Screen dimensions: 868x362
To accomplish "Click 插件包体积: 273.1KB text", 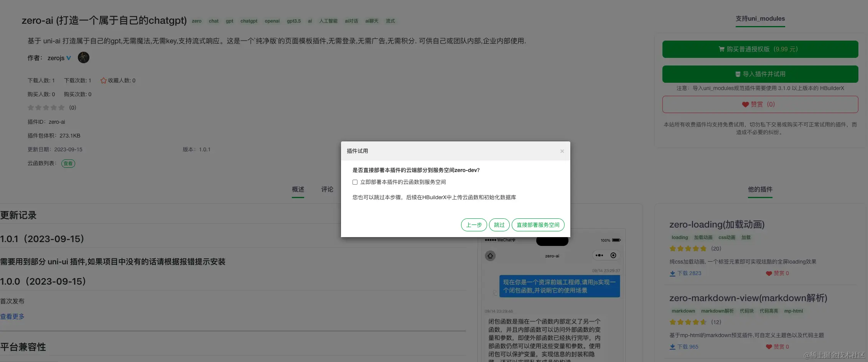I will [x=54, y=136].
